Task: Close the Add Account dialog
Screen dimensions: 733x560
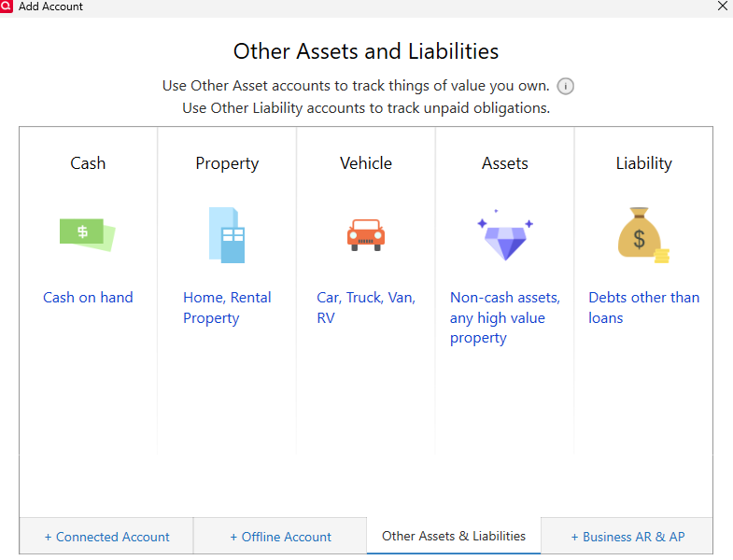Action: pos(722,7)
